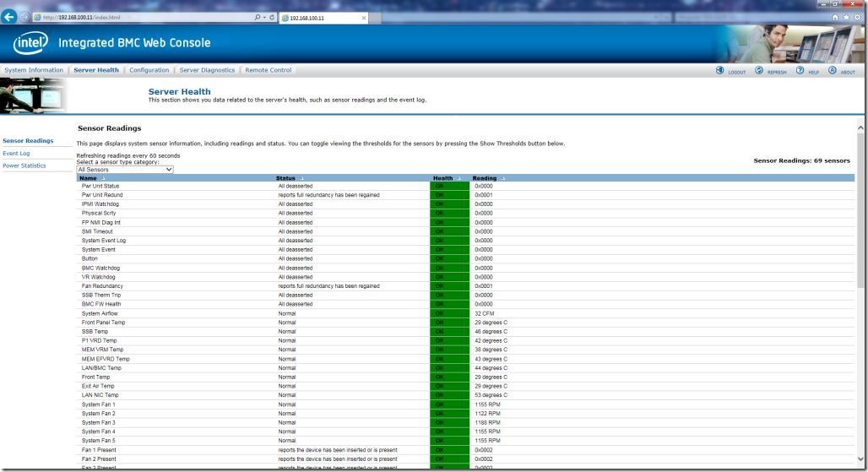
Task: Sort by the Health column header
Action: click(443, 178)
